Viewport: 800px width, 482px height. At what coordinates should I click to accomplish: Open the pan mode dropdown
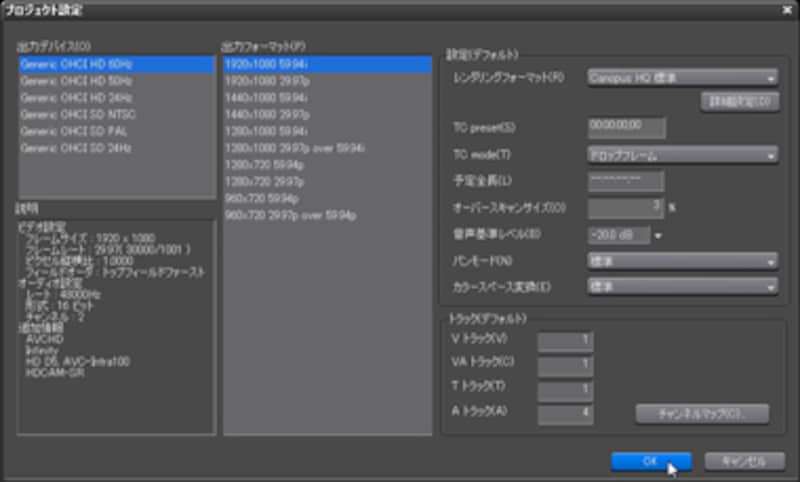click(x=683, y=261)
